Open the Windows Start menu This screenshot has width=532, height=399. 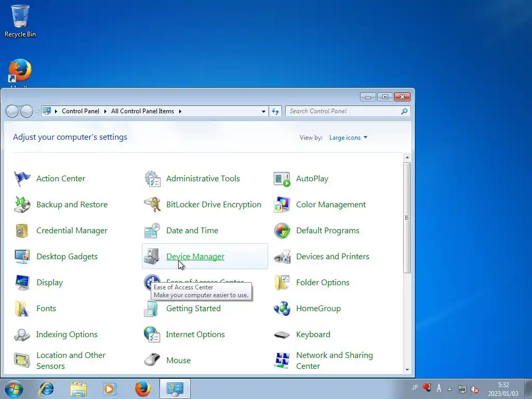click(14, 389)
